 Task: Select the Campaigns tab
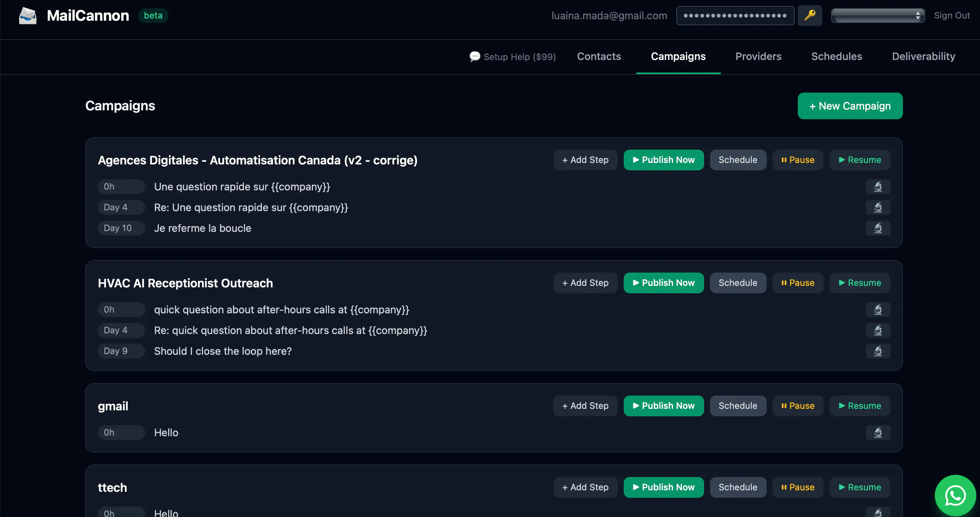click(678, 57)
